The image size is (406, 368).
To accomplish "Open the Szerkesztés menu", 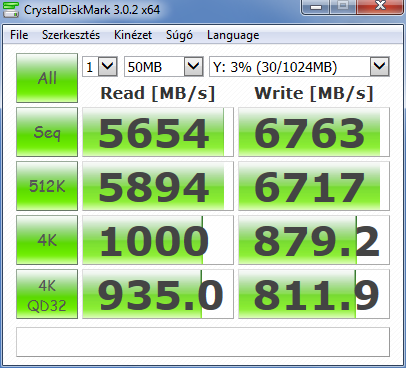I will (71, 35).
